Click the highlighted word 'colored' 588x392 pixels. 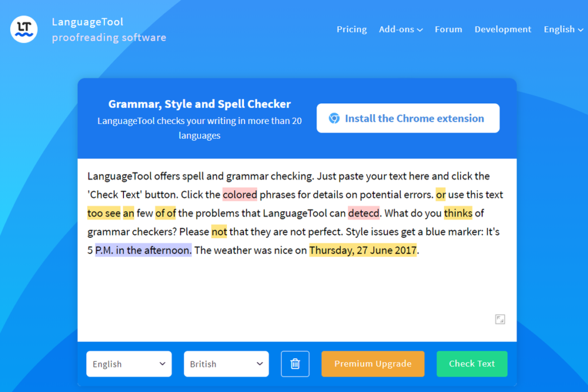click(x=239, y=195)
